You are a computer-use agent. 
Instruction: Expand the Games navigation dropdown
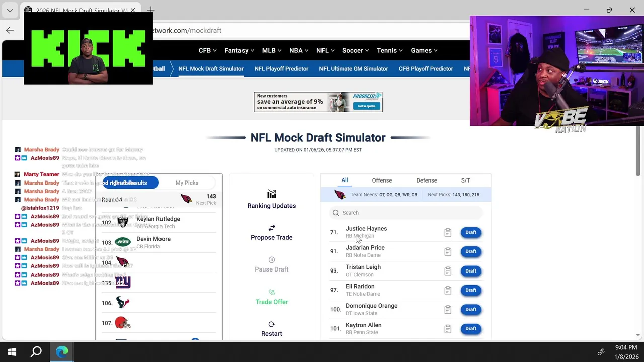(x=424, y=50)
